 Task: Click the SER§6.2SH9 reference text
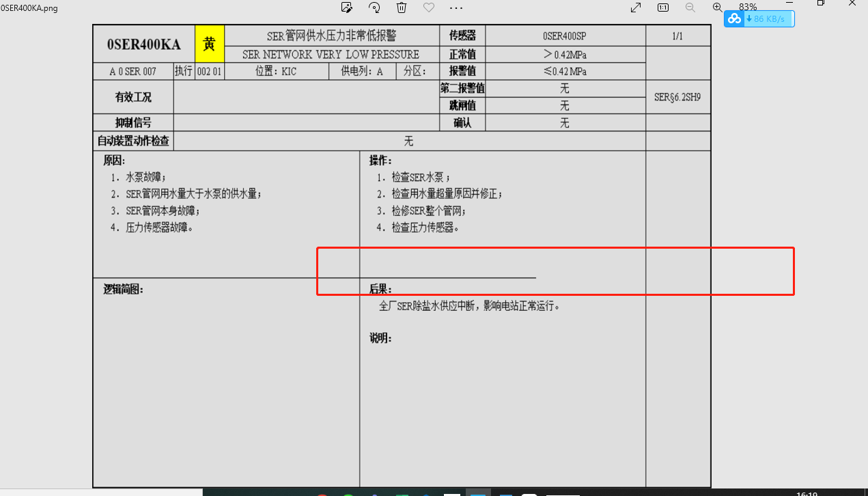coord(677,97)
